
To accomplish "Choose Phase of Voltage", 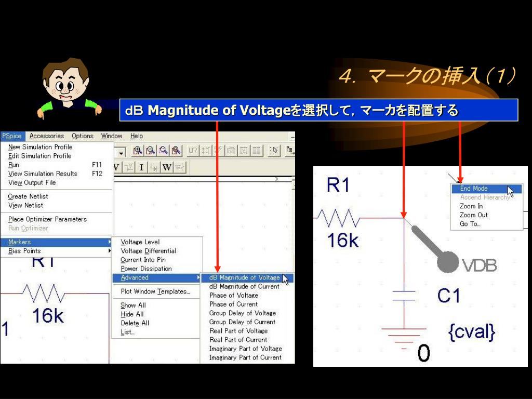I will [x=247, y=295].
